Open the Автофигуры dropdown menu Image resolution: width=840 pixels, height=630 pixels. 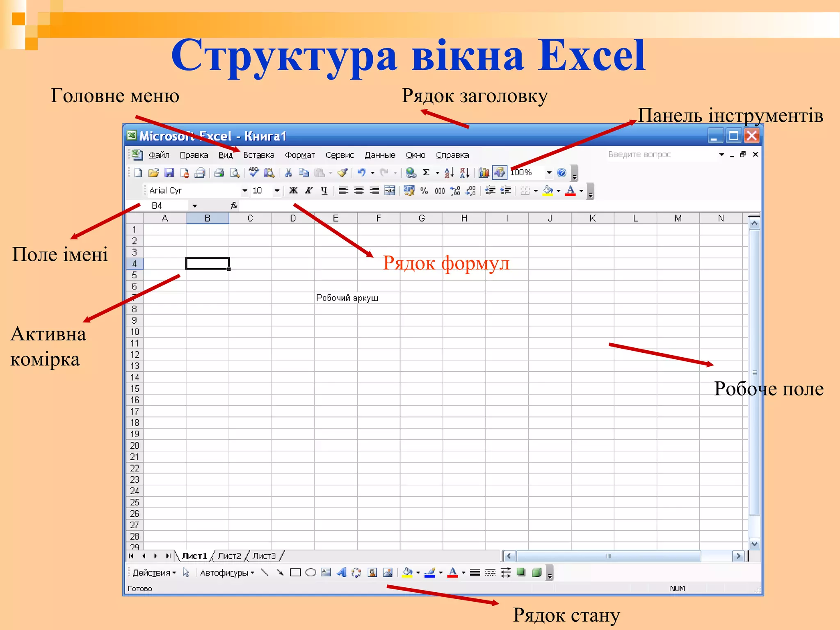[x=227, y=573]
